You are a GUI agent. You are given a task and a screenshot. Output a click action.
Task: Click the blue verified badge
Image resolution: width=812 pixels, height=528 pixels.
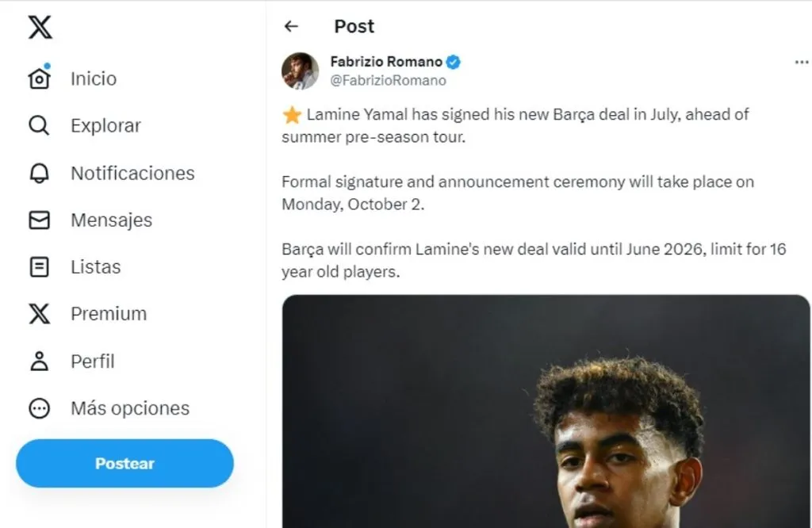pyautogui.click(x=454, y=62)
